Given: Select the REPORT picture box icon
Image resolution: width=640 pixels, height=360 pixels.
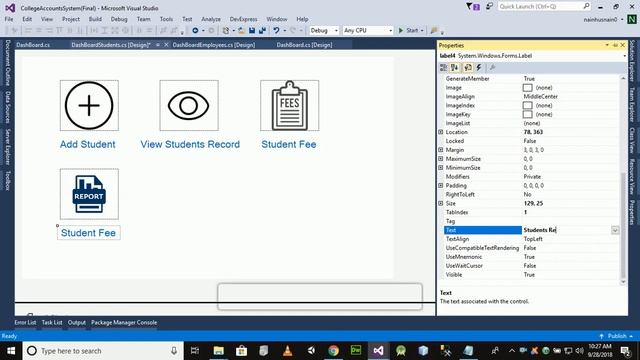Looking at the screenshot, I should point(89,194).
